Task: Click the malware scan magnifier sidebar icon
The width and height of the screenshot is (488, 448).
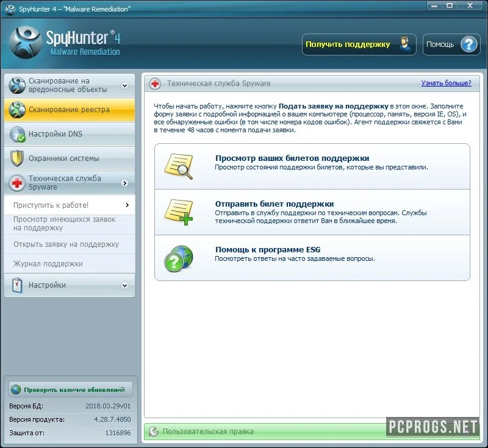Action: (x=17, y=85)
